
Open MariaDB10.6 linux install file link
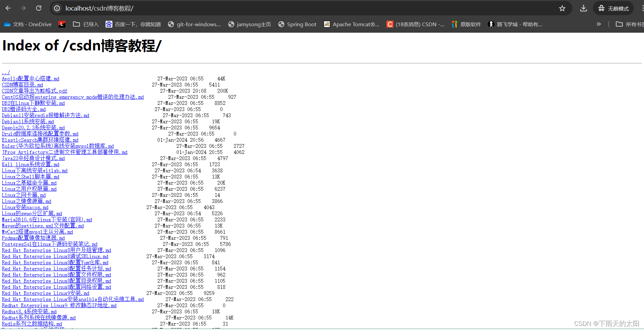click(47, 220)
